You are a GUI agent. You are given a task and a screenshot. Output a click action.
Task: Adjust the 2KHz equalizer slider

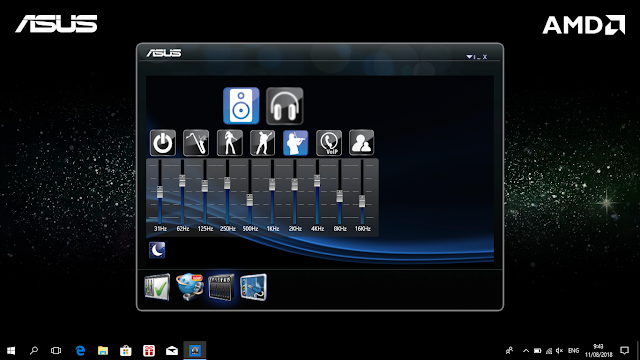(x=295, y=184)
